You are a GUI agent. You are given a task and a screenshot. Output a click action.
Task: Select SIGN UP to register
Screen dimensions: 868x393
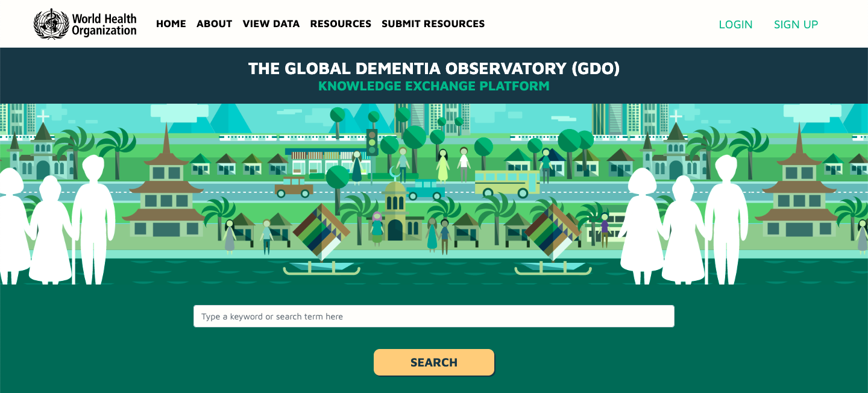pyautogui.click(x=796, y=25)
